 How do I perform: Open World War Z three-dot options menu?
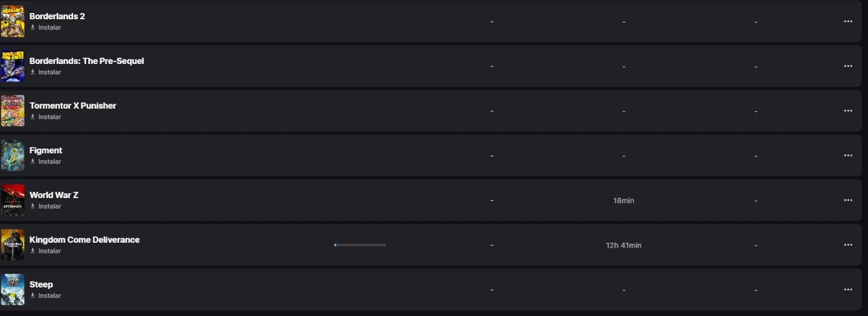click(x=848, y=201)
